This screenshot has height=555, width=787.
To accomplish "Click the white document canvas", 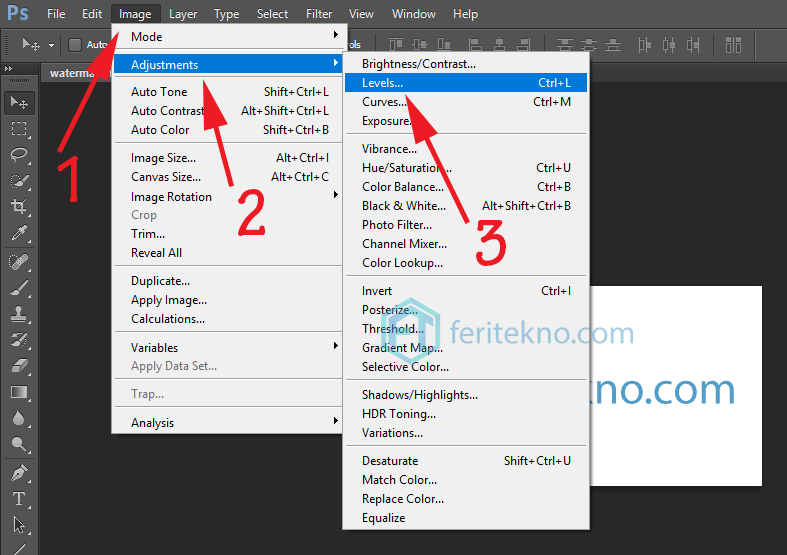I will point(676,385).
